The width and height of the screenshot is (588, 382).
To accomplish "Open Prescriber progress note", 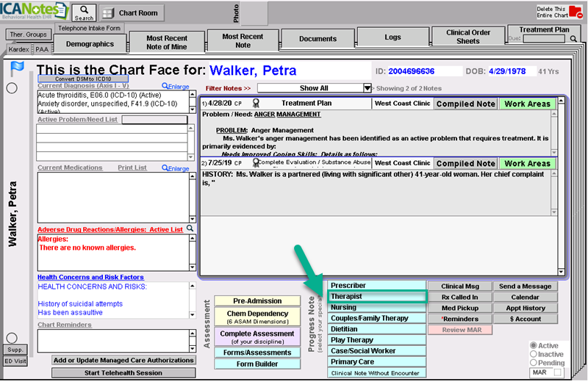I will (x=377, y=285).
